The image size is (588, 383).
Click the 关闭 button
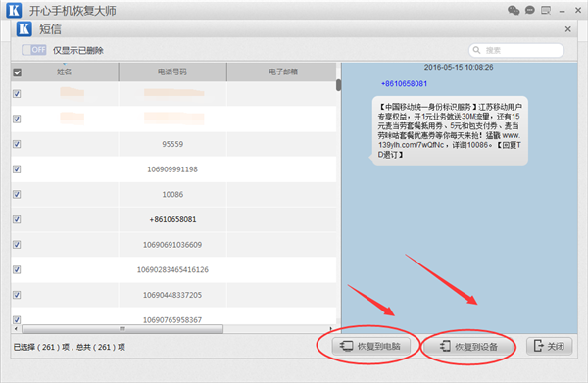pyautogui.click(x=550, y=346)
